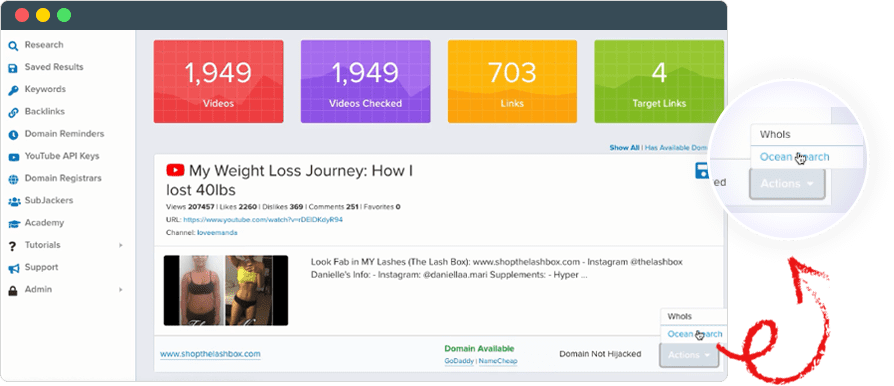Click the green 4 Target Links card
This screenshot has width=894, height=386.
(659, 82)
